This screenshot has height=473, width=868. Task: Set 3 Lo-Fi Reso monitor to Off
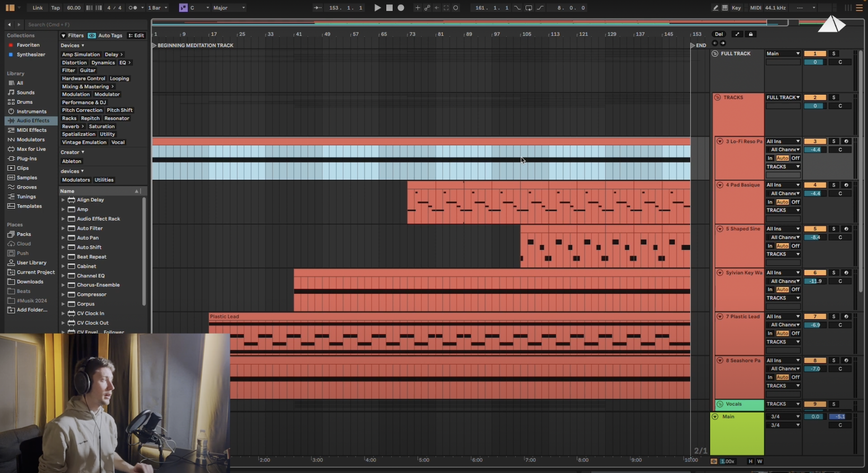[x=795, y=158]
